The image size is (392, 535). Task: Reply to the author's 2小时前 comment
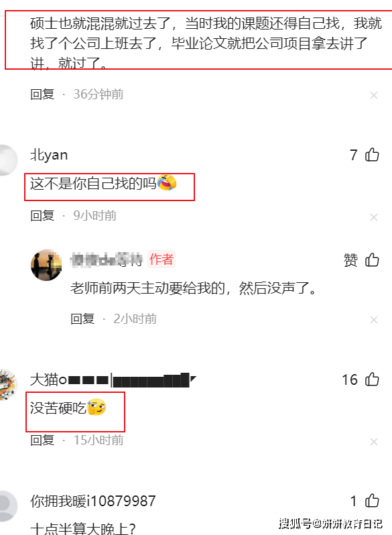82,318
